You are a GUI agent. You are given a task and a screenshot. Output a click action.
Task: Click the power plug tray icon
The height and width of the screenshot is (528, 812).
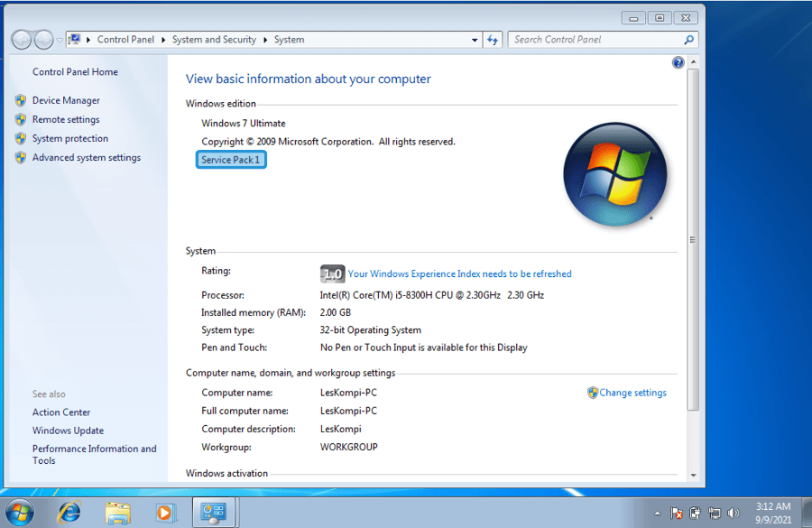[696, 513]
